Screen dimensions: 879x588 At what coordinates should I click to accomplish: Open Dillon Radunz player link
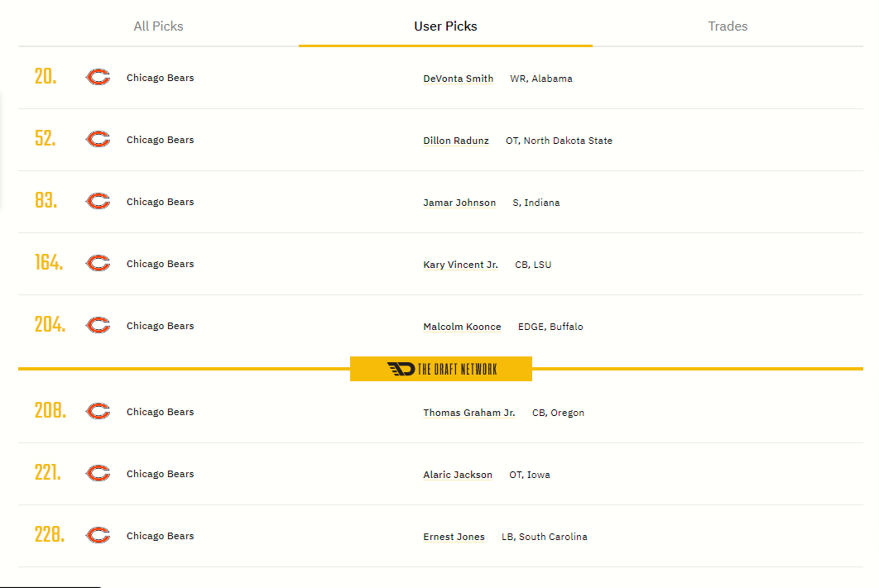coord(456,141)
